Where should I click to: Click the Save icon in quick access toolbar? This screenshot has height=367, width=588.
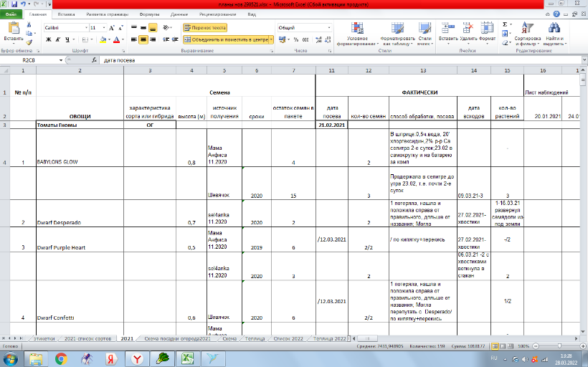coord(14,4)
